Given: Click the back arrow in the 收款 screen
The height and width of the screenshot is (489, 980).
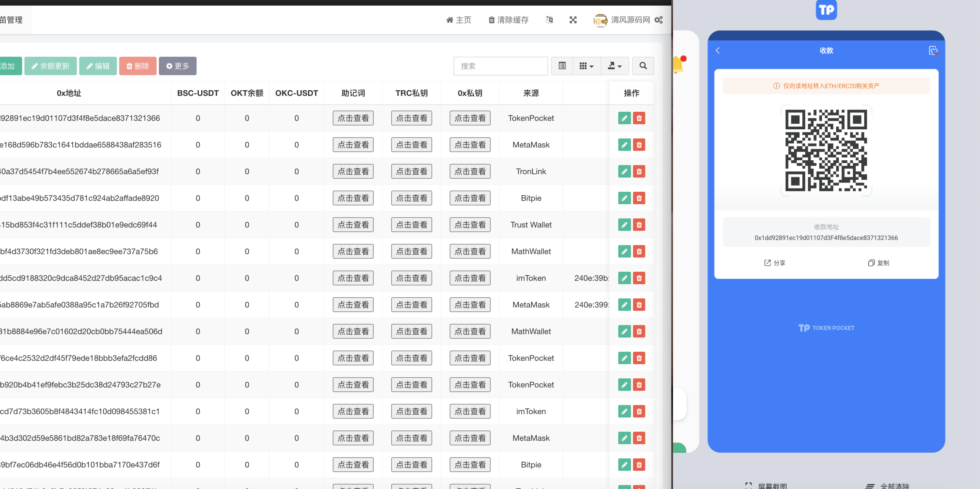Looking at the screenshot, I should point(718,51).
